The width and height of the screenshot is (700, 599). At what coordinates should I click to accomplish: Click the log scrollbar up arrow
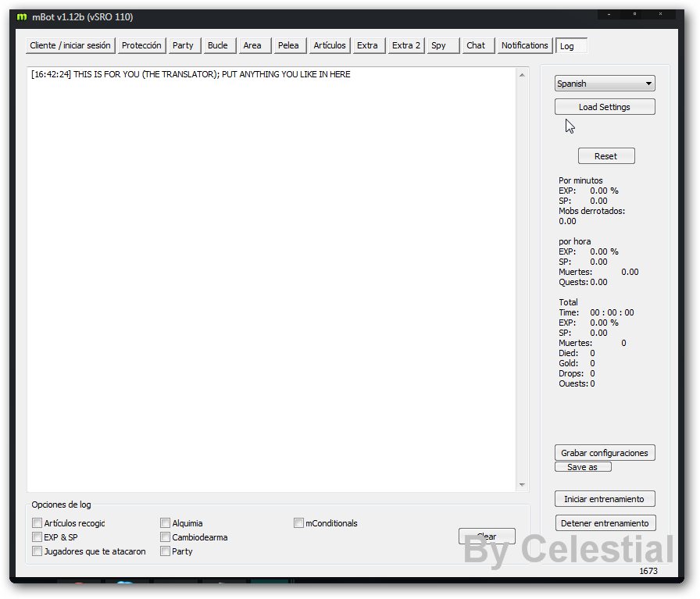pos(522,75)
